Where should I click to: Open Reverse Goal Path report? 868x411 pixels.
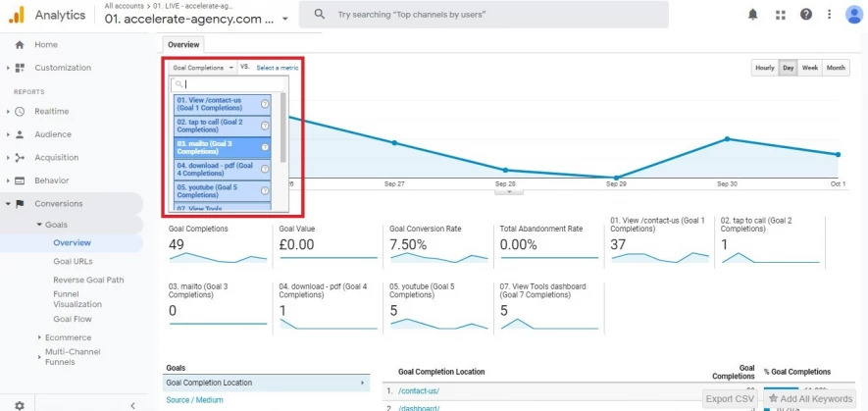[88, 280]
